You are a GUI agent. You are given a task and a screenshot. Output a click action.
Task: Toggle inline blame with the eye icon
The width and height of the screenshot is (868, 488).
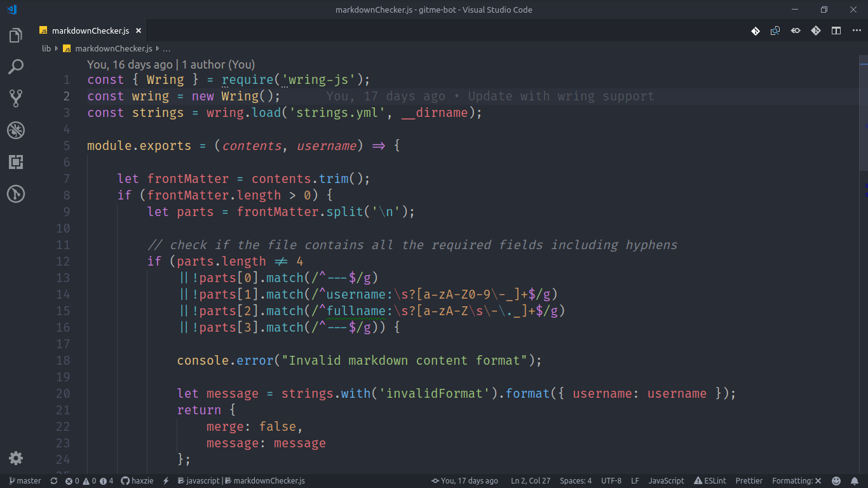pos(796,30)
